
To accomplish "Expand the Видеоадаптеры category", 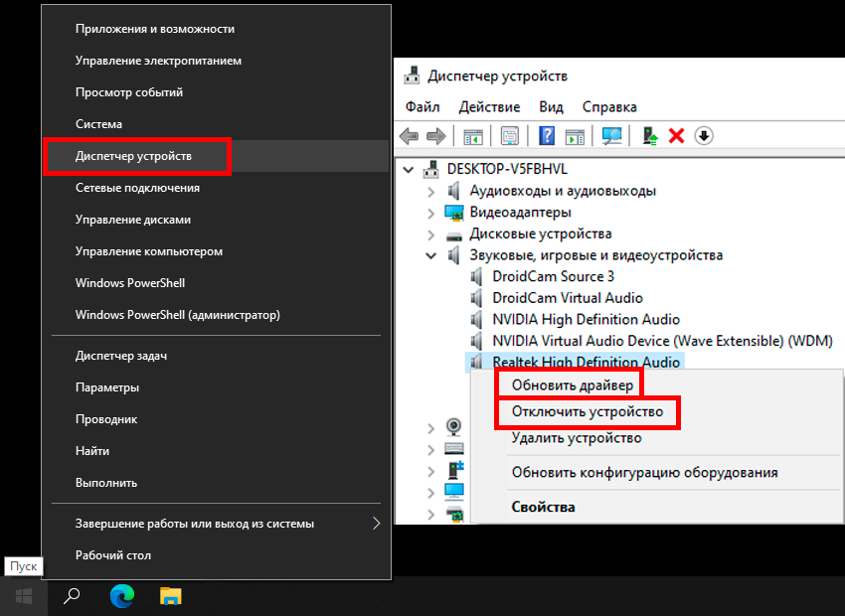I will (430, 213).
